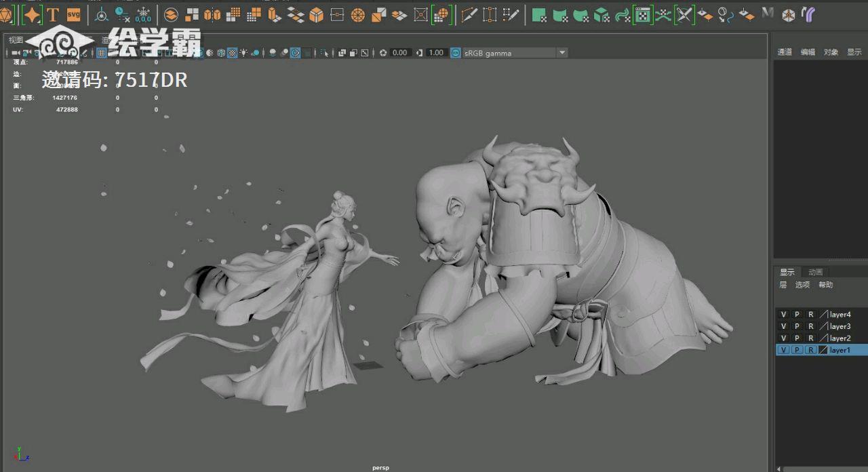Viewport: 868px width, 472px height.
Task: Toggle playback P box for layer3
Action: [797, 326]
